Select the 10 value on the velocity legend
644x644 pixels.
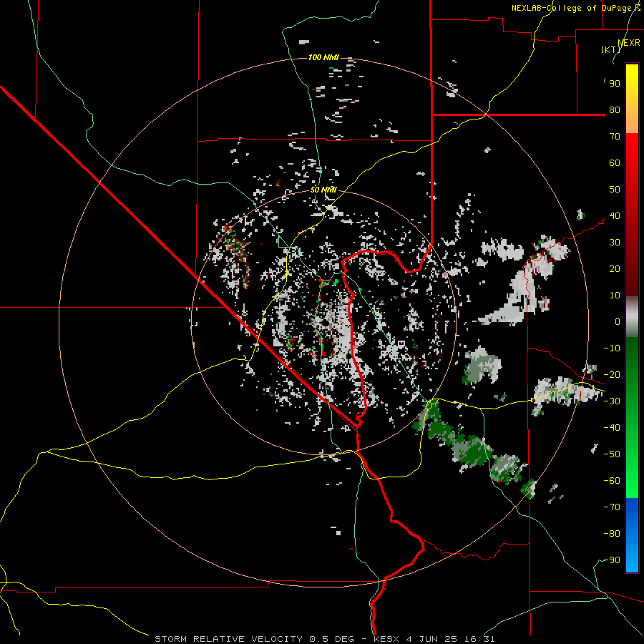615,296
